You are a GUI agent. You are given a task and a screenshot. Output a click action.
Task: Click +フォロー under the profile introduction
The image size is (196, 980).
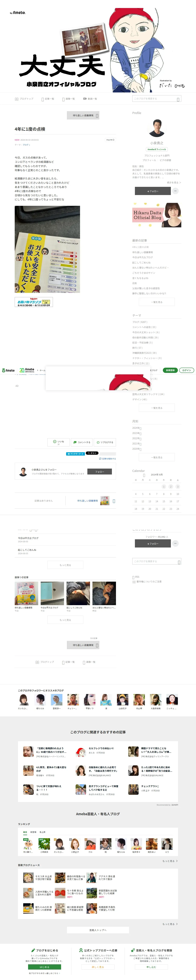coord(153,191)
